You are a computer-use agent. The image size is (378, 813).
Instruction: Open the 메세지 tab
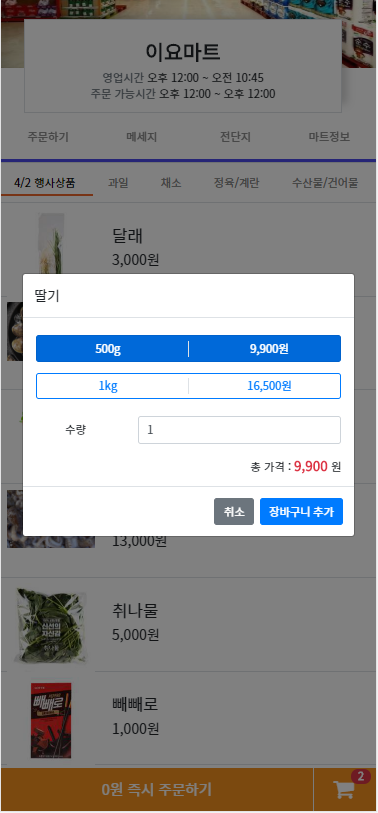(x=142, y=137)
